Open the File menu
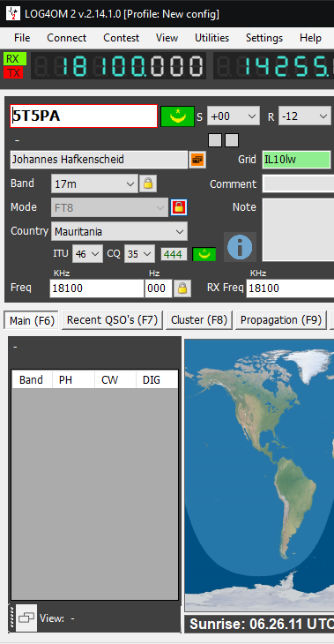This screenshot has width=334, height=644. (22, 38)
